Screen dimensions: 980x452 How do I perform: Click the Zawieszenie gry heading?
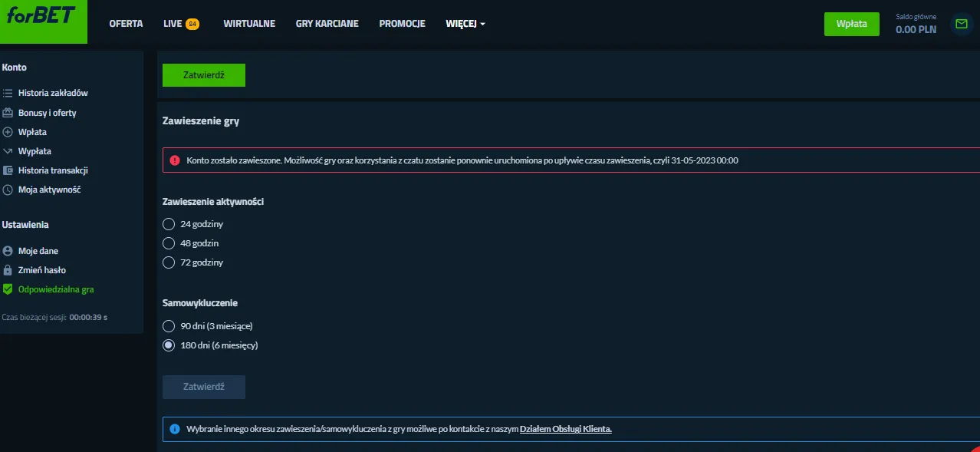pos(201,121)
